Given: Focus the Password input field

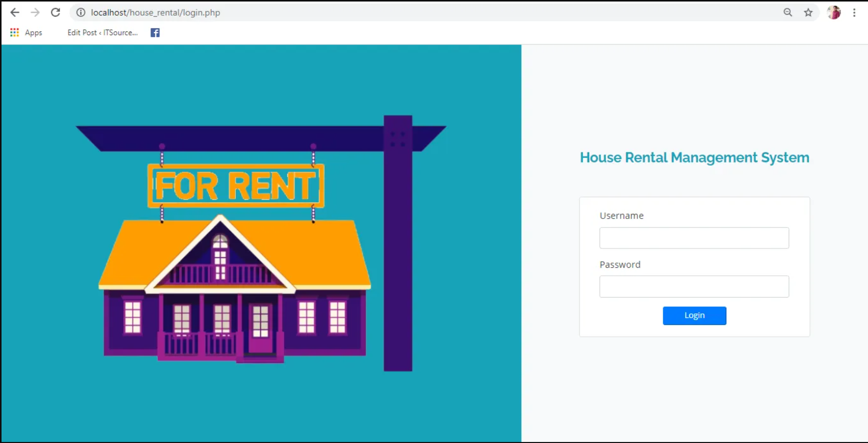Looking at the screenshot, I should (694, 287).
